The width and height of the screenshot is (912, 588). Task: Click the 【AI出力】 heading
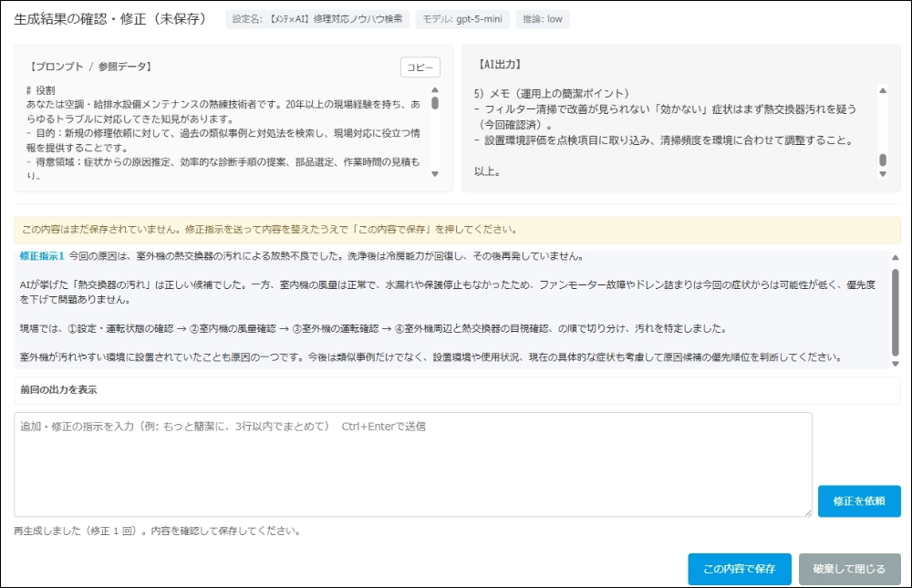500,65
